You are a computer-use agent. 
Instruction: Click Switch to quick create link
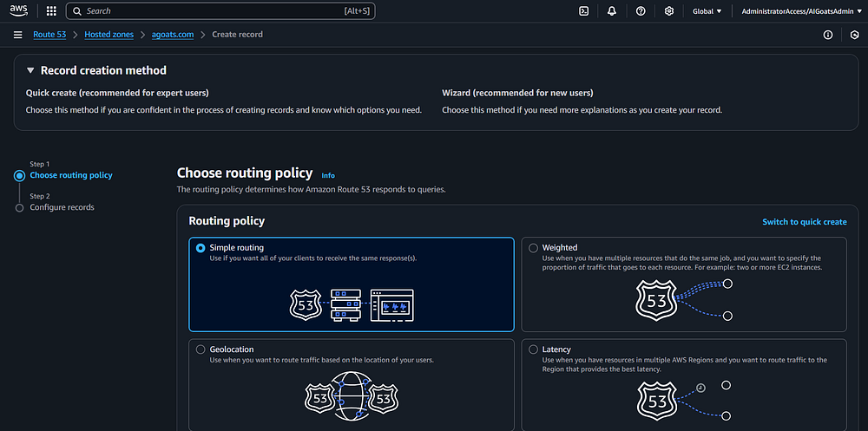[804, 222]
